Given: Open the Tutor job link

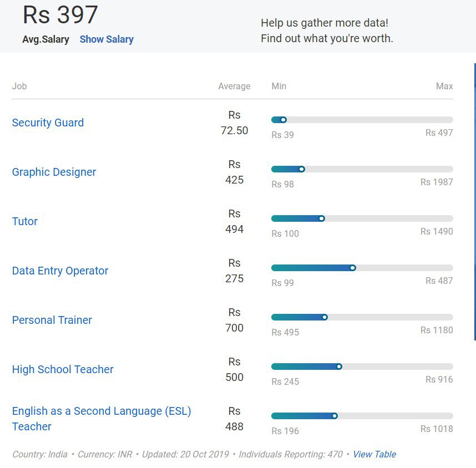Looking at the screenshot, I should [x=24, y=221].
